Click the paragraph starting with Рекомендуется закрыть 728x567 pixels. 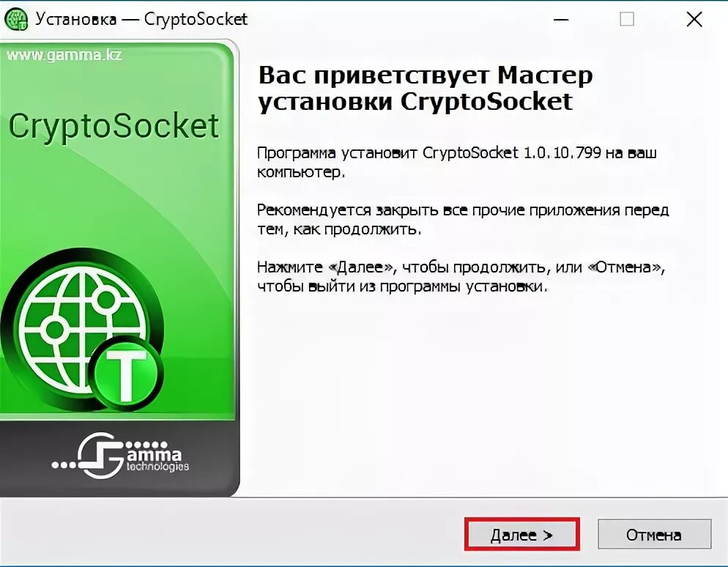(463, 220)
